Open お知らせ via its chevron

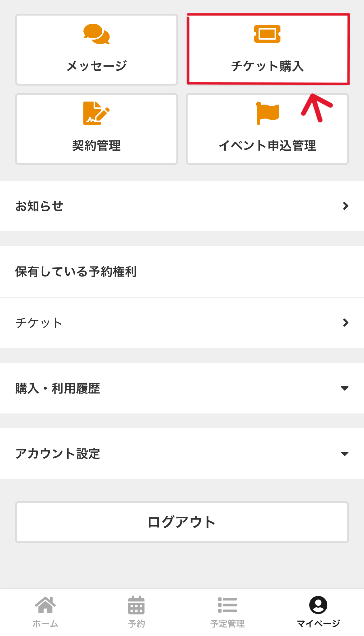[345, 206]
